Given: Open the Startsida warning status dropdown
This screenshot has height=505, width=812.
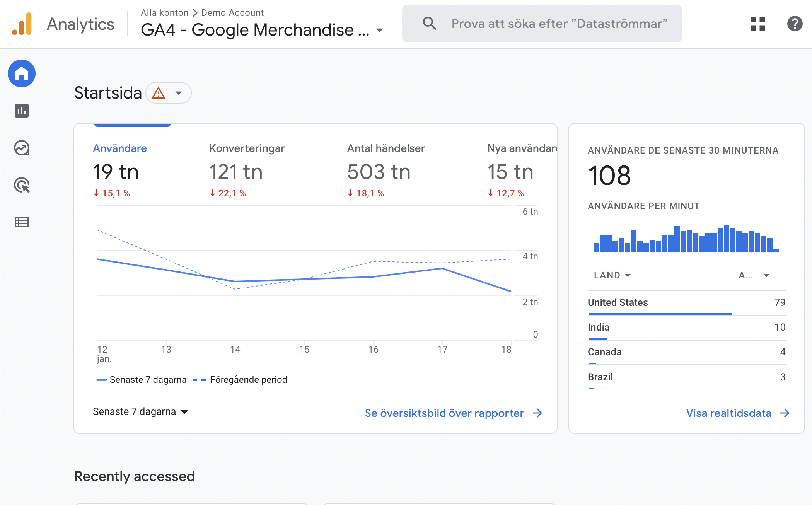Looking at the screenshot, I should (x=169, y=93).
